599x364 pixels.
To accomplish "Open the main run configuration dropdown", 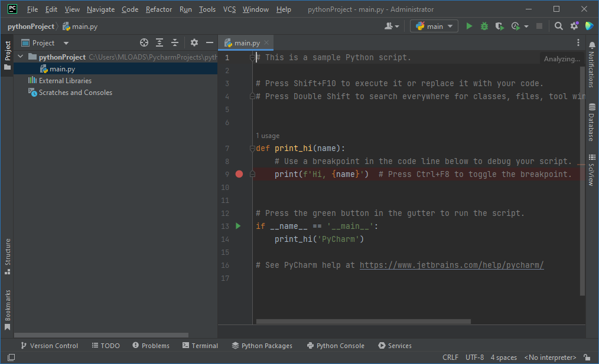I will pos(434,26).
